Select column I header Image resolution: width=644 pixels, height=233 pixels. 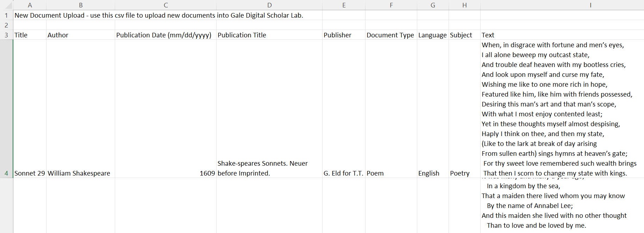[562, 5]
